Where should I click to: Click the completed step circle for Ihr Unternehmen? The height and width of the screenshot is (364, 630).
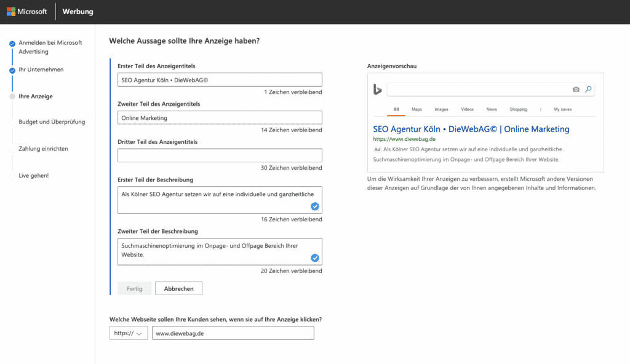tap(12, 70)
